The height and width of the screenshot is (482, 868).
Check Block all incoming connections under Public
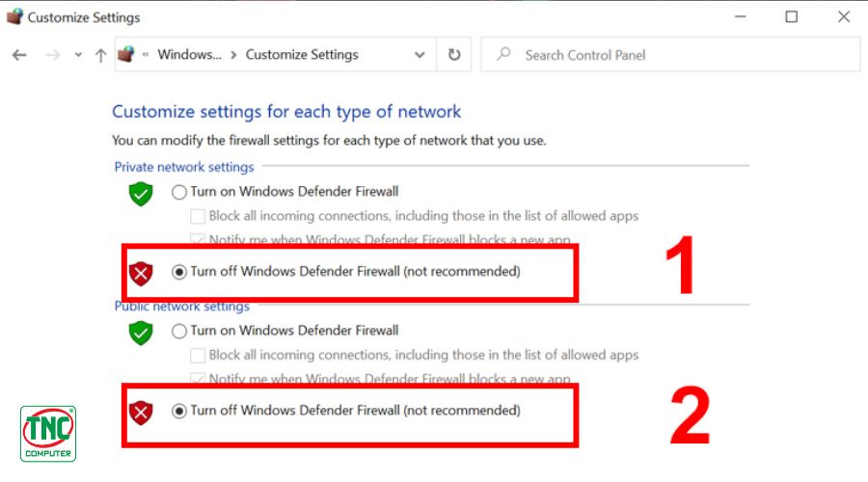click(198, 355)
